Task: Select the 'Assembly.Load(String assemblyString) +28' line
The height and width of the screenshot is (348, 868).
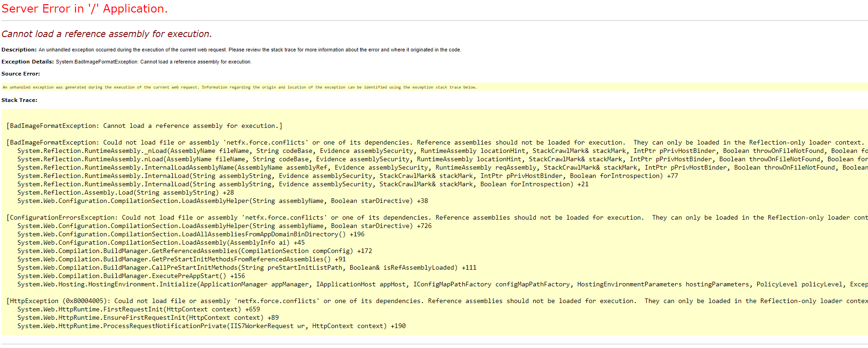Action: [126, 192]
